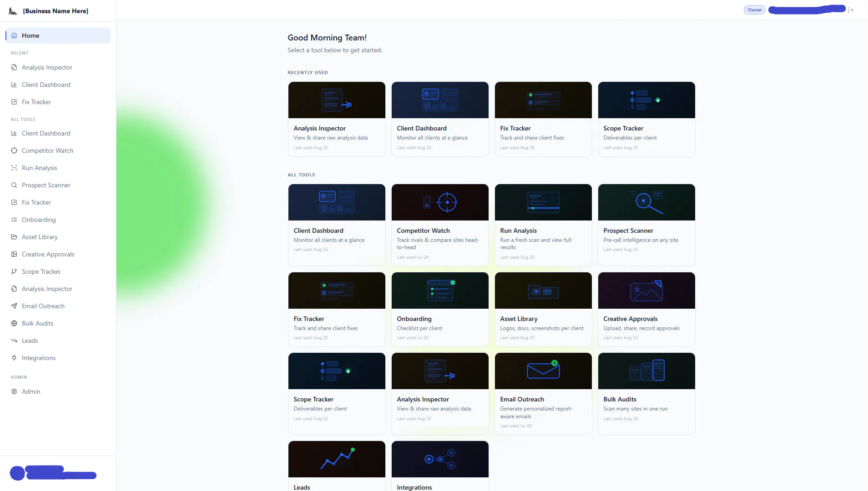
Task: Open the Client Dashboard card under All Tools
Action: pos(337,225)
